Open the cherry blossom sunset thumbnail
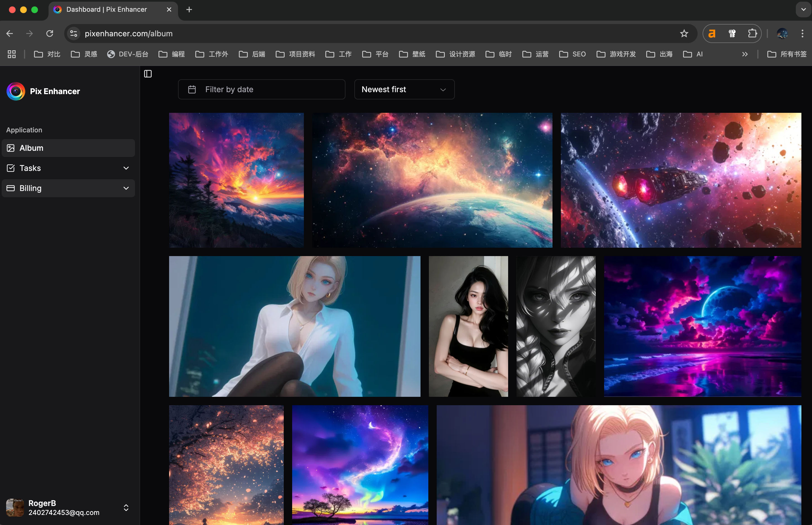Image resolution: width=812 pixels, height=525 pixels. point(226,465)
